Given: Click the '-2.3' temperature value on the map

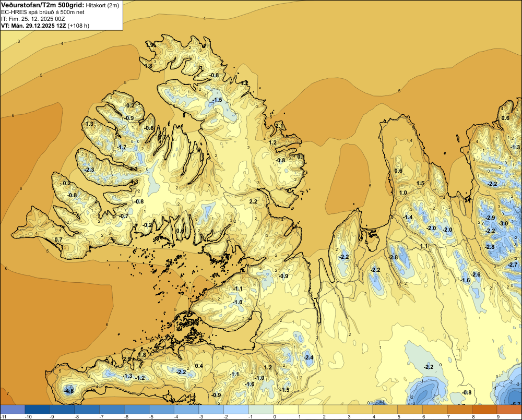Looking at the screenshot, I should (89, 170).
